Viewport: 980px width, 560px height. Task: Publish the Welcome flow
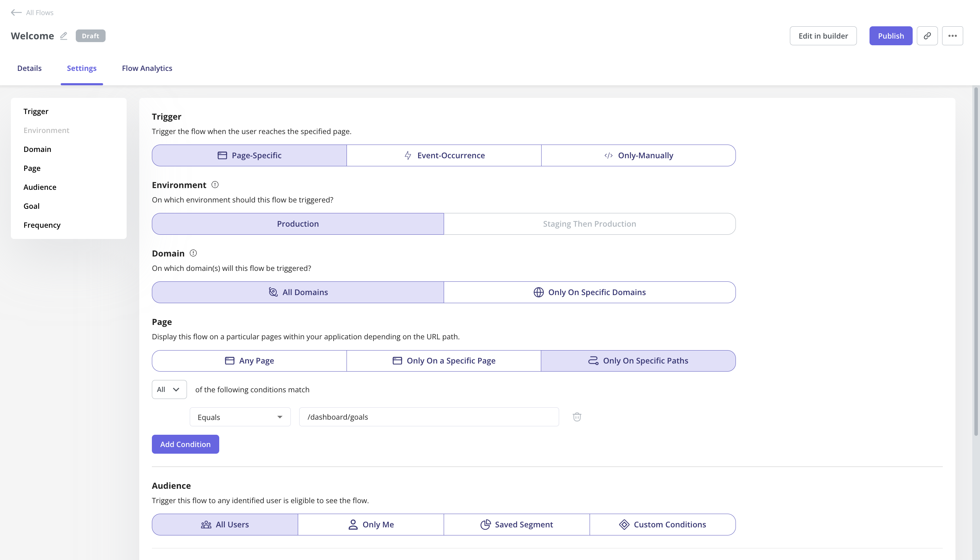pyautogui.click(x=891, y=35)
